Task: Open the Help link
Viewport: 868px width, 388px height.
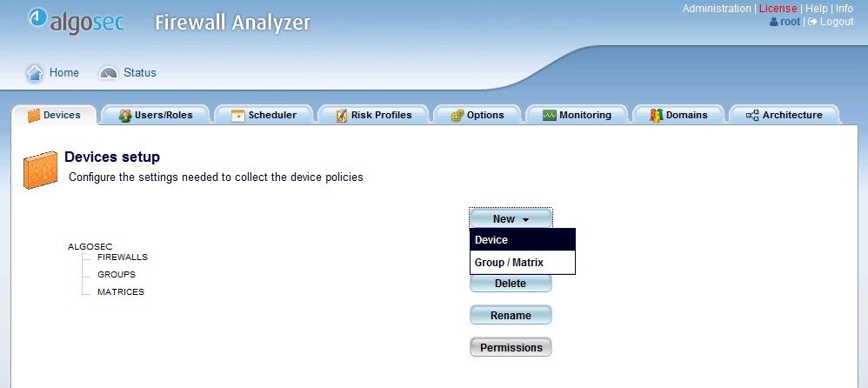Action: pyautogui.click(x=816, y=9)
